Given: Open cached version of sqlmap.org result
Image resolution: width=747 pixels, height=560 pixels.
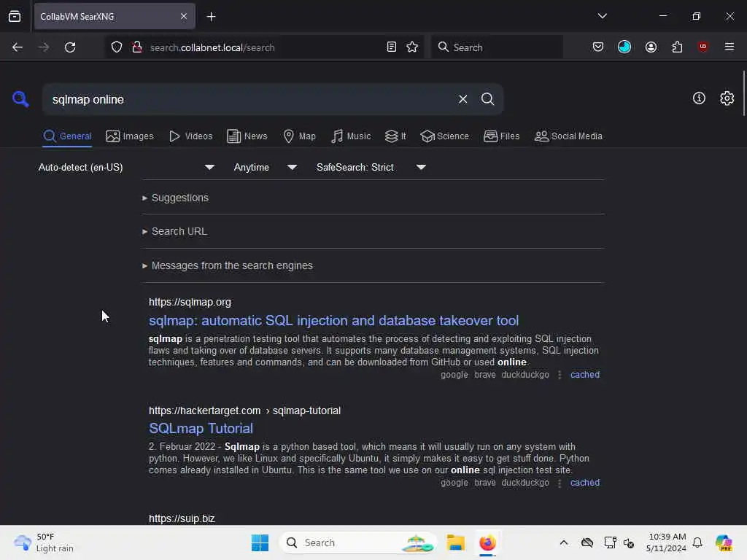Looking at the screenshot, I should point(584,375).
